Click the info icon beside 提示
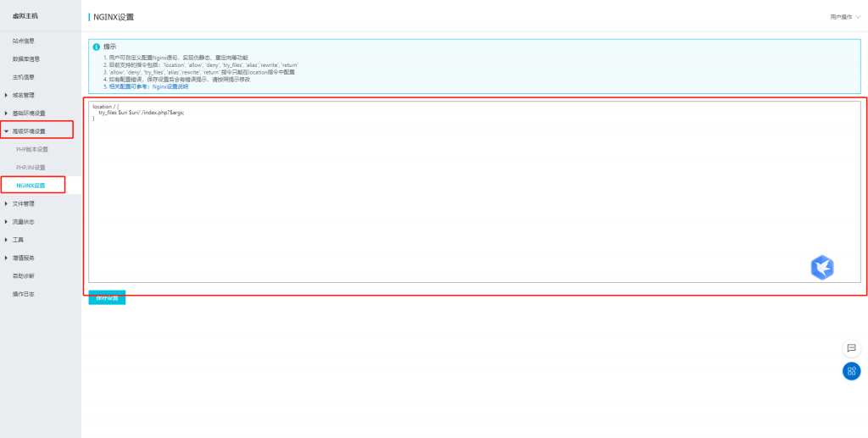Screen dimensions: 868x438 tap(97, 47)
